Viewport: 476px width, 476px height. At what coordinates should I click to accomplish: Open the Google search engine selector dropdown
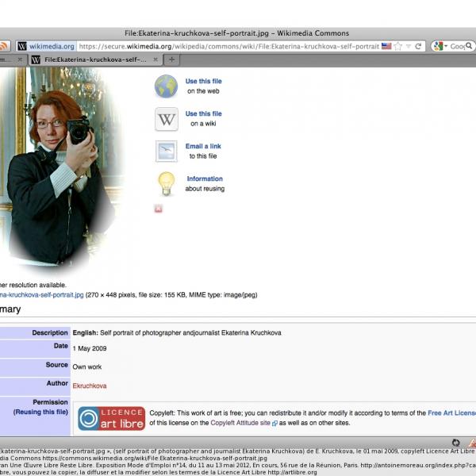(x=441, y=46)
